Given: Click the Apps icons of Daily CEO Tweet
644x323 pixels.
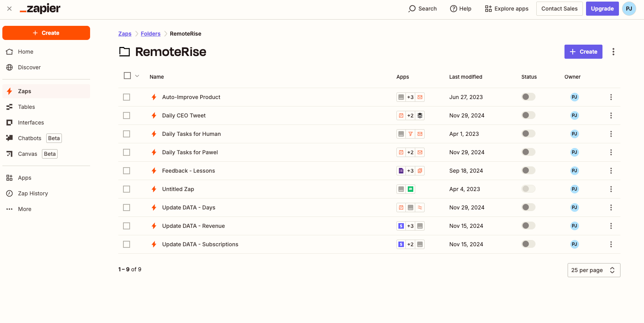Looking at the screenshot, I should click(411, 115).
